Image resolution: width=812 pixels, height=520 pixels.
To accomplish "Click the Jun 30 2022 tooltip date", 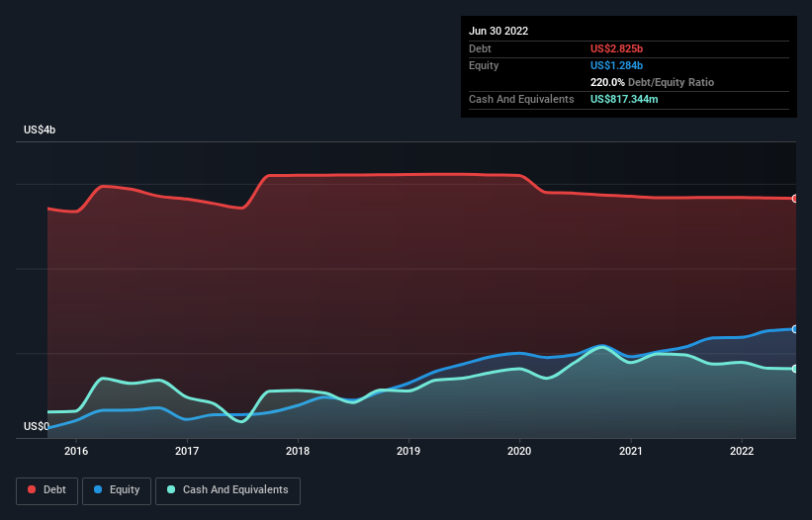I will [498, 31].
